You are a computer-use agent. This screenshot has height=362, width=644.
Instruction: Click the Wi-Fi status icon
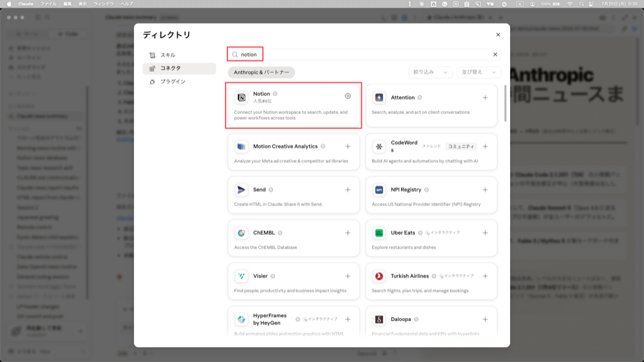tap(570, 4)
